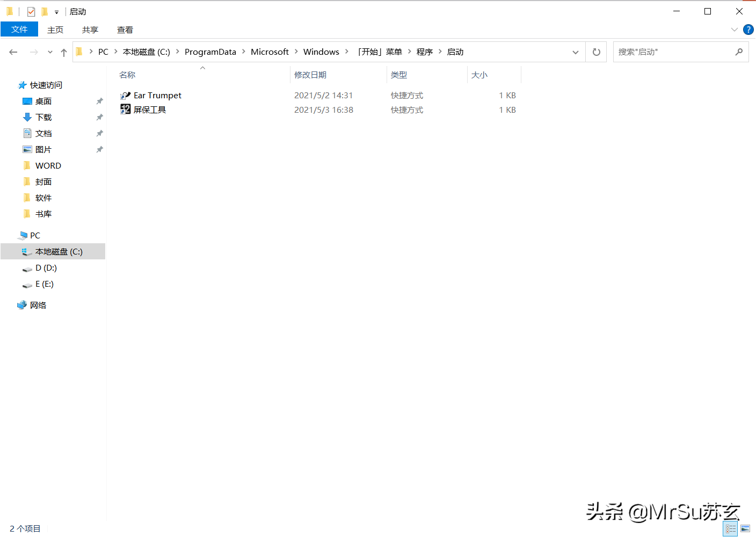Open the WORD folder in sidebar
The image size is (756, 537).
coord(48,165)
